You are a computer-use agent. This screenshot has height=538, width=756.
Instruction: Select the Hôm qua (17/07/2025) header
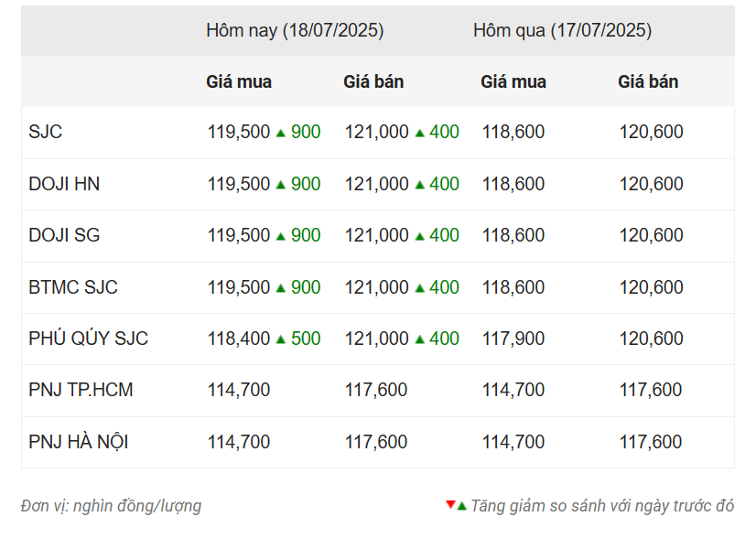pyautogui.click(x=562, y=30)
